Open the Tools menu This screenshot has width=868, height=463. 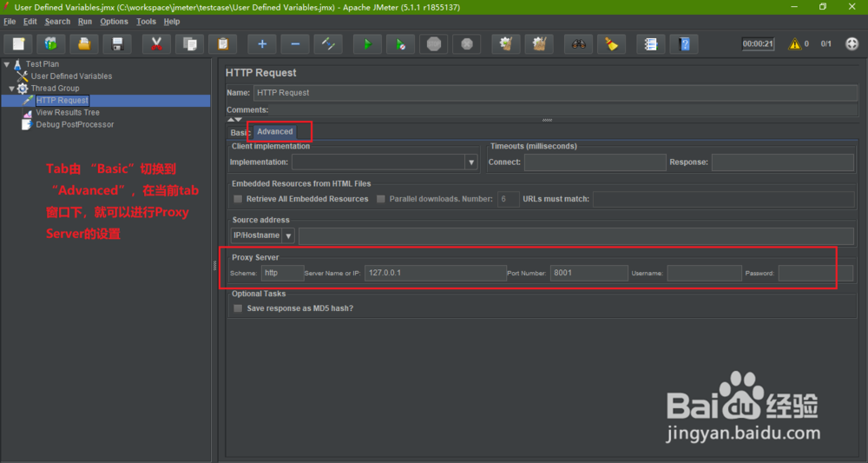[x=146, y=22]
